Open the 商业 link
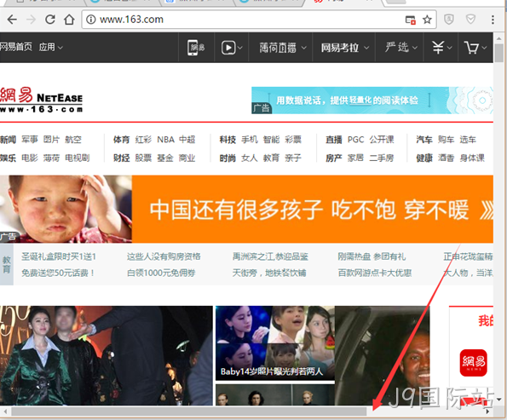The height and width of the screenshot is (420, 507). pos(187,158)
